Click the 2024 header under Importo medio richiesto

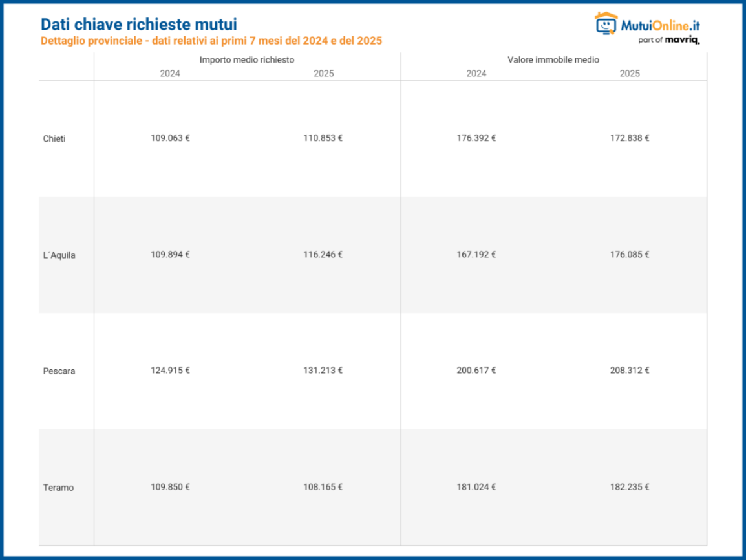(170, 74)
